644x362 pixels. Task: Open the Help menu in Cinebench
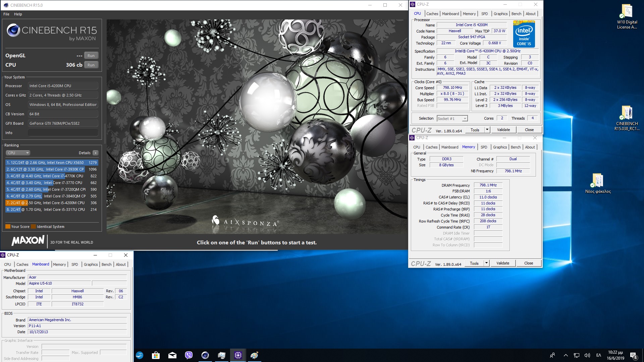click(18, 14)
